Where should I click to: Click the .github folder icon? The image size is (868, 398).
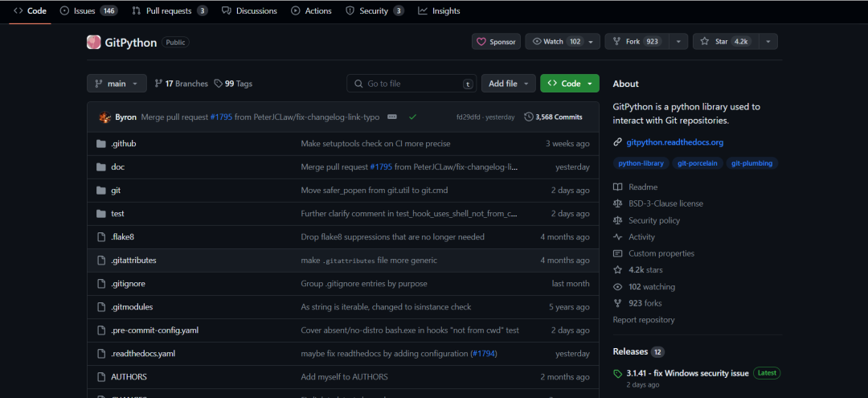click(x=100, y=144)
